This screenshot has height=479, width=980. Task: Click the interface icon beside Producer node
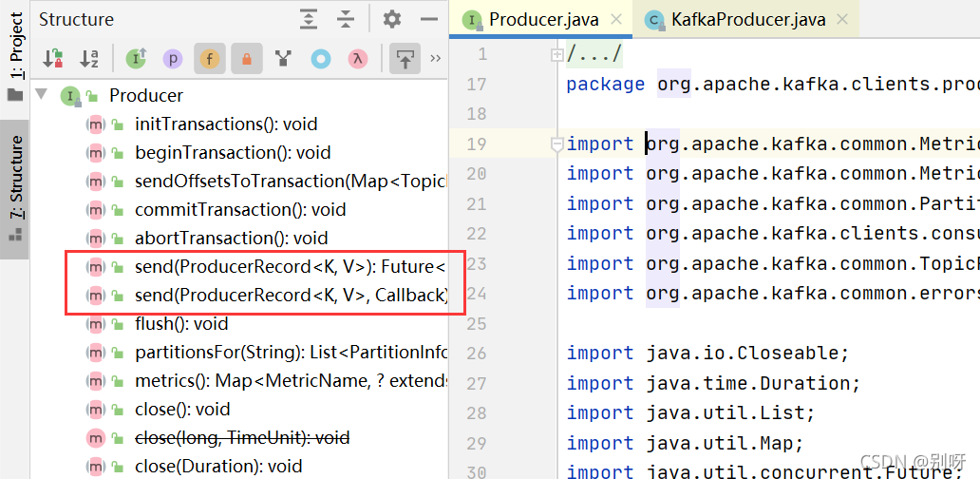tap(70, 96)
